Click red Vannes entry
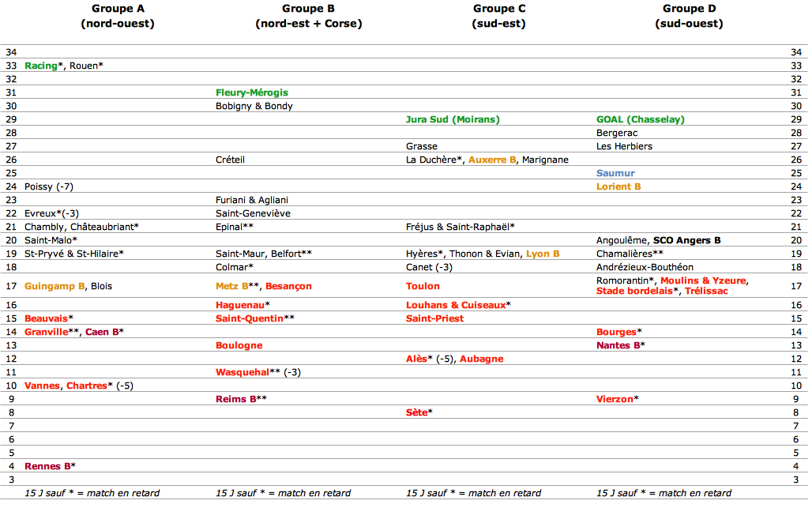The width and height of the screenshot is (812, 523). pyautogui.click(x=42, y=386)
